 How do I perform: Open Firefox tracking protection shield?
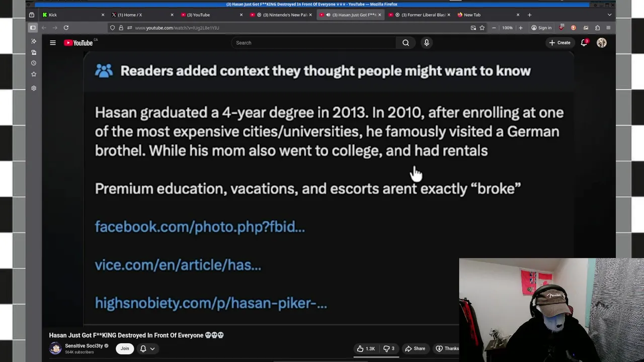pyautogui.click(x=112, y=28)
